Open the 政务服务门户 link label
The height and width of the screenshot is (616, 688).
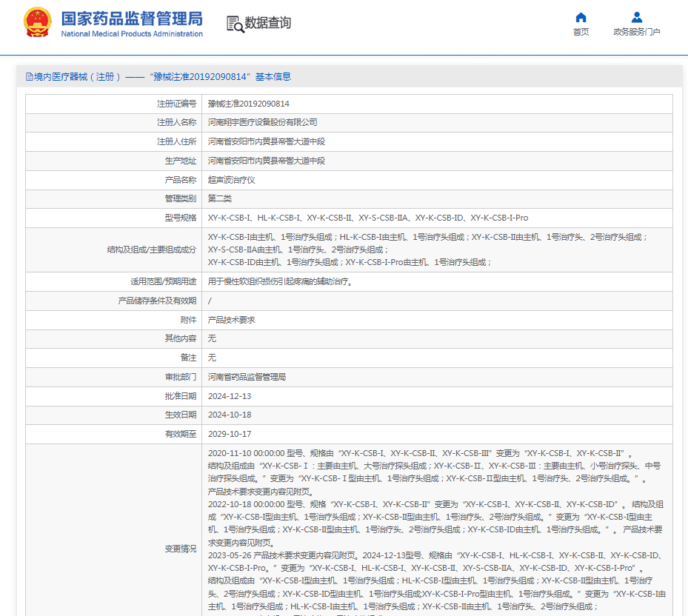[x=637, y=32]
